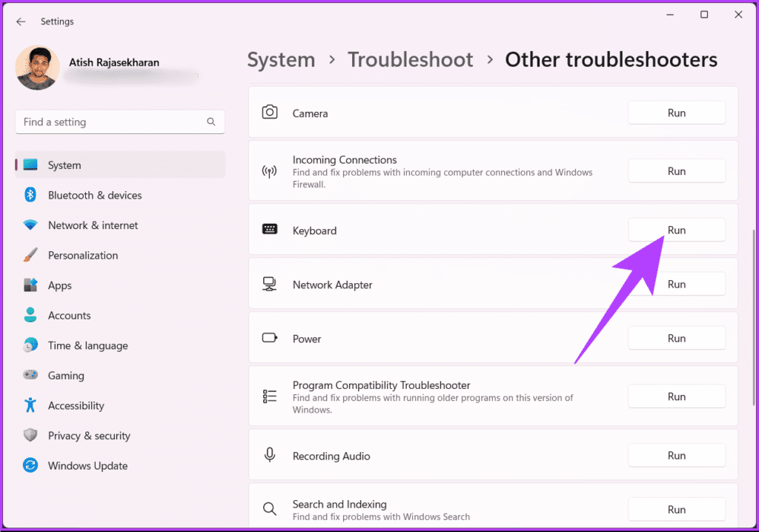This screenshot has width=759, height=532.
Task: Focus the Find a setting search box
Action: tap(120, 122)
